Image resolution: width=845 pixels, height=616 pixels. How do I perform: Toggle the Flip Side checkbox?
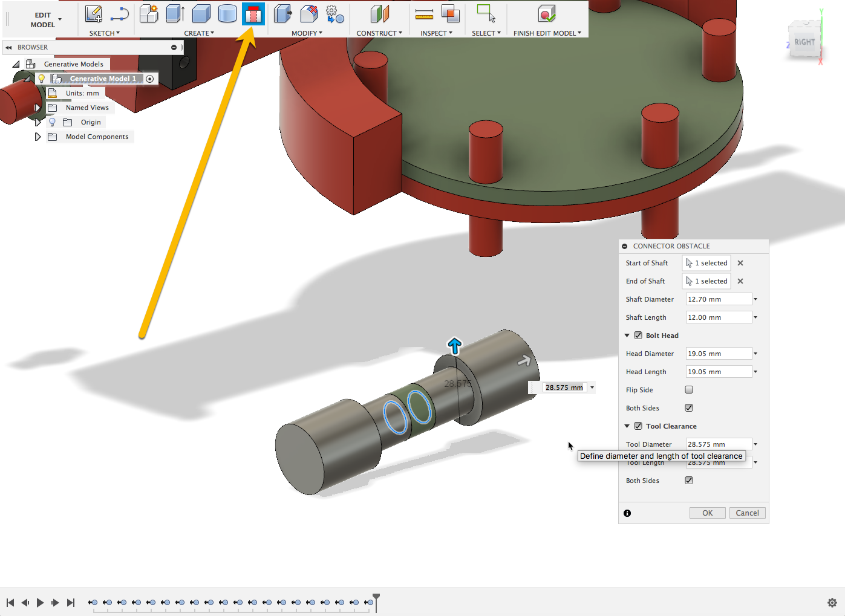[x=689, y=390]
